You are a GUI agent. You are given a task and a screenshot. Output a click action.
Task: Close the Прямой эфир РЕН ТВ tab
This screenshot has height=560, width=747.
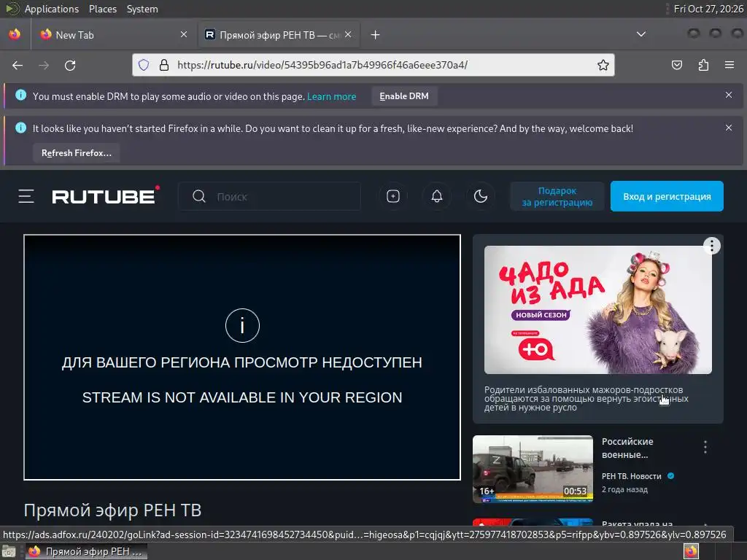click(x=348, y=34)
